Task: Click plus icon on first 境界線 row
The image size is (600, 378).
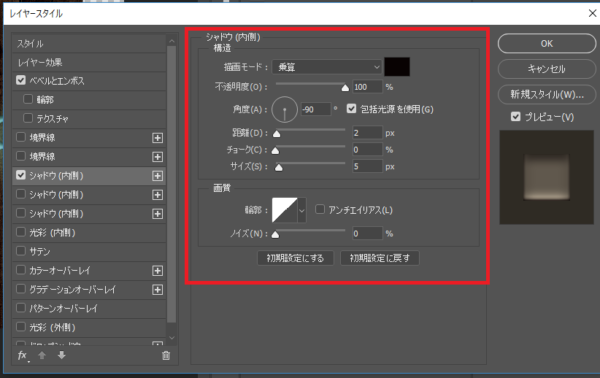Action: 157,138
